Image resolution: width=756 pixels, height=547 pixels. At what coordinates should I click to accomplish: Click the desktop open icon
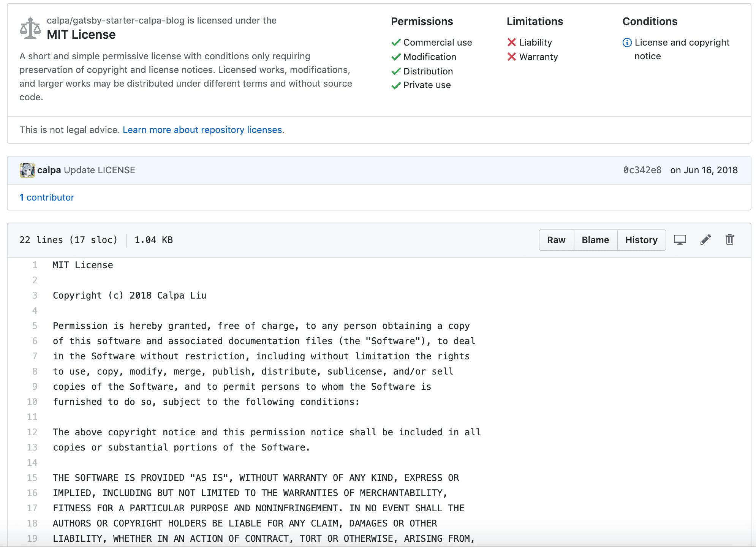point(680,240)
